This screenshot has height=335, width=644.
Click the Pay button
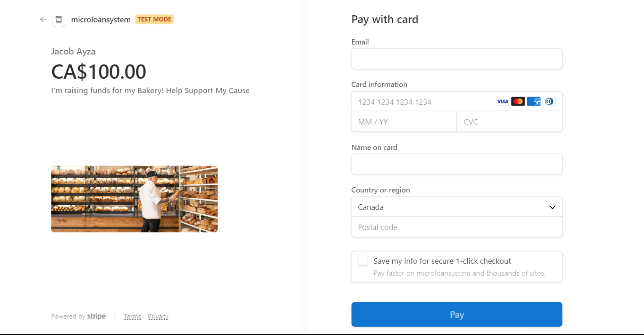(x=457, y=314)
